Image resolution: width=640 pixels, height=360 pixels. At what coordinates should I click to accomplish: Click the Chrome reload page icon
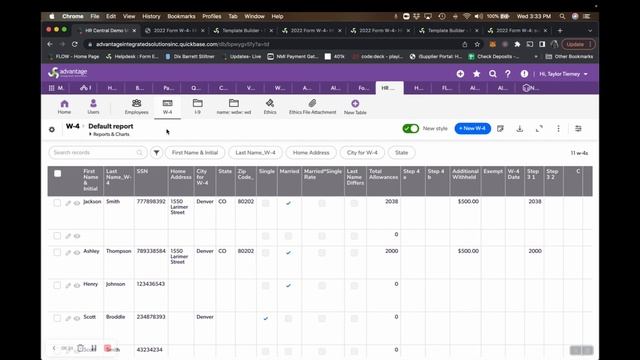(75, 44)
